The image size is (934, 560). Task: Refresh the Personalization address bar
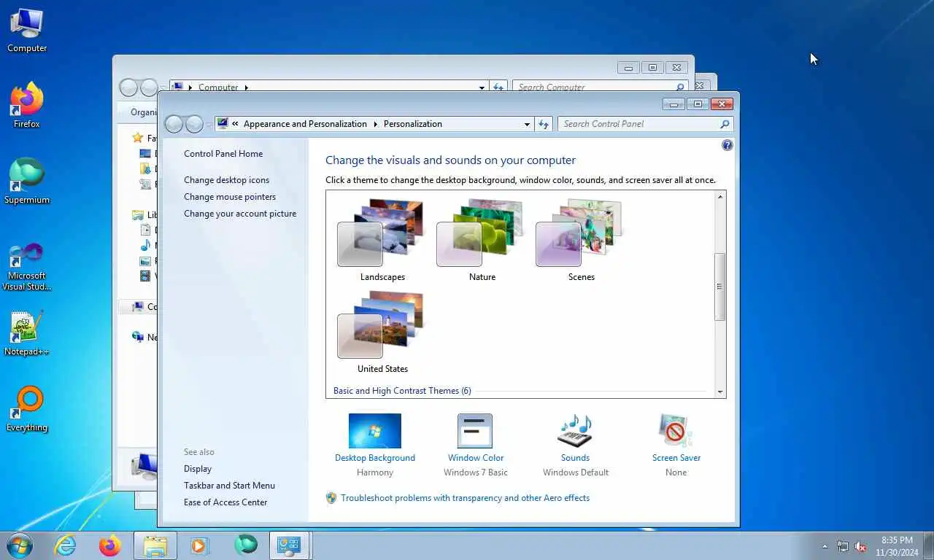(544, 124)
